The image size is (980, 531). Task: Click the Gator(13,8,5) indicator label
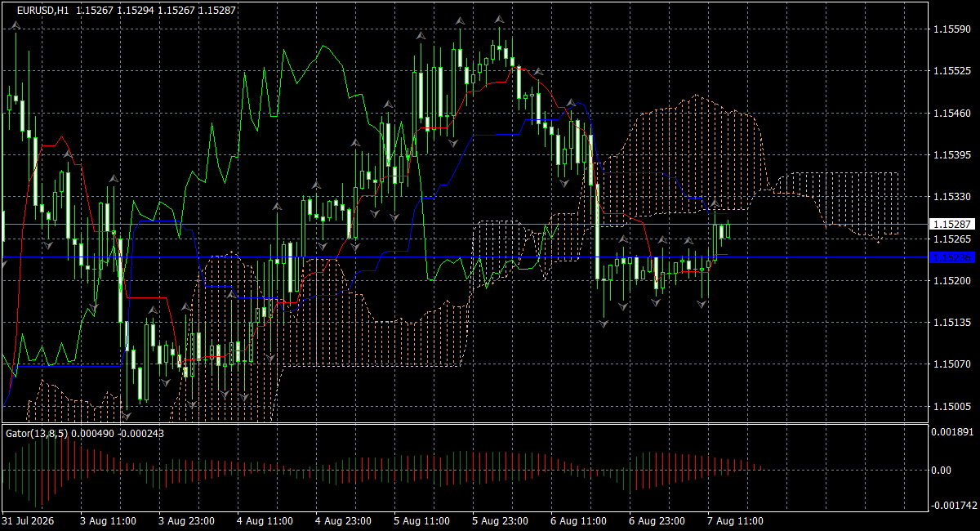[38, 433]
